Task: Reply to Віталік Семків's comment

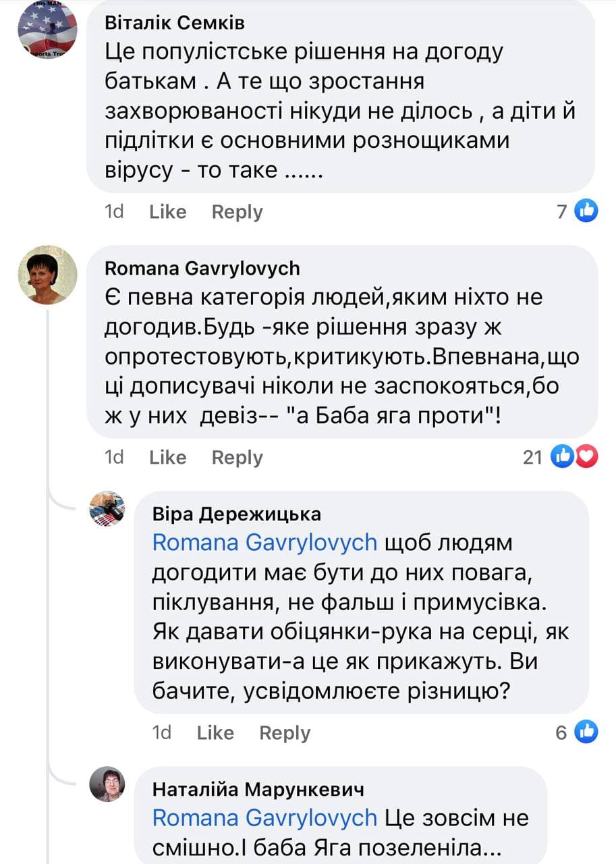Action: point(237,212)
